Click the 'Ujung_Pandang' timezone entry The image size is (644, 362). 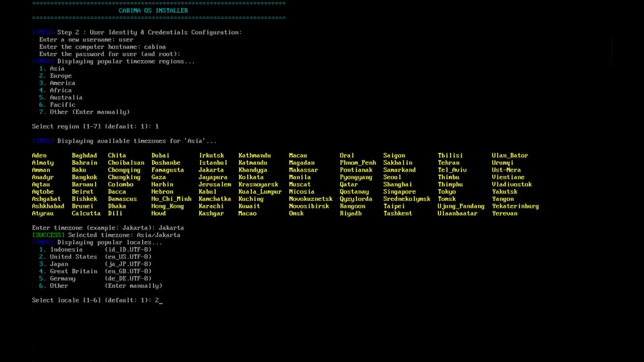[x=461, y=206]
